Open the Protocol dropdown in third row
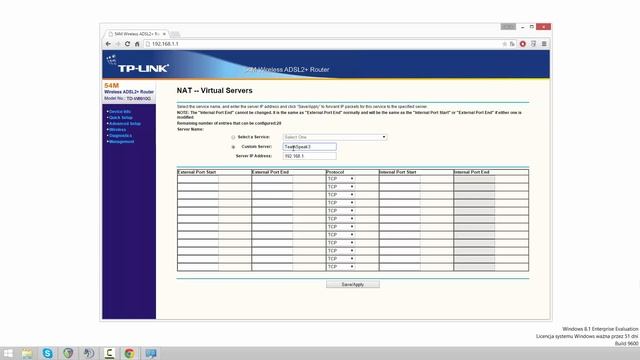Screen dimensions: 640x360 click(x=340, y=195)
